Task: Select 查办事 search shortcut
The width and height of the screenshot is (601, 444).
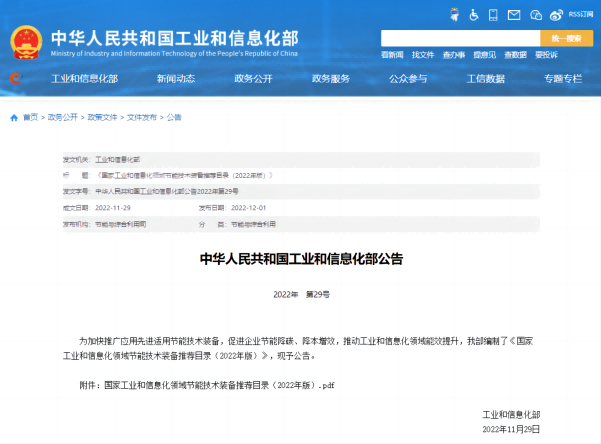Action: (454, 55)
